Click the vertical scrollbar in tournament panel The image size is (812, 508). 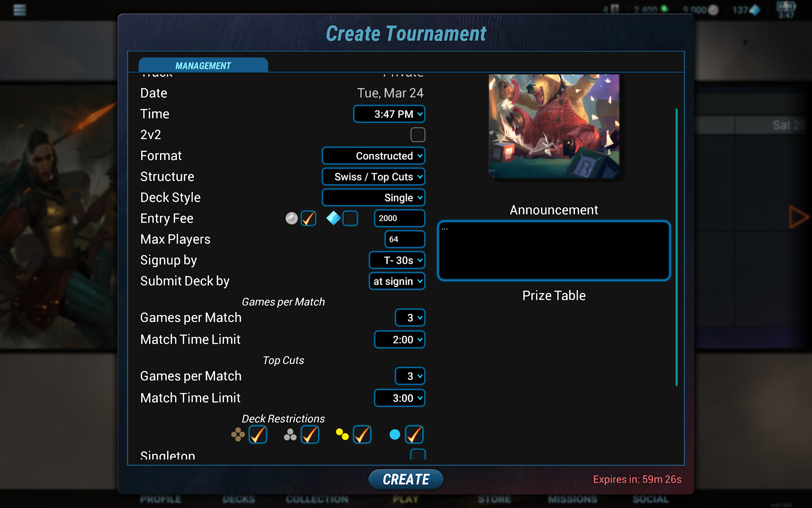pos(676,247)
